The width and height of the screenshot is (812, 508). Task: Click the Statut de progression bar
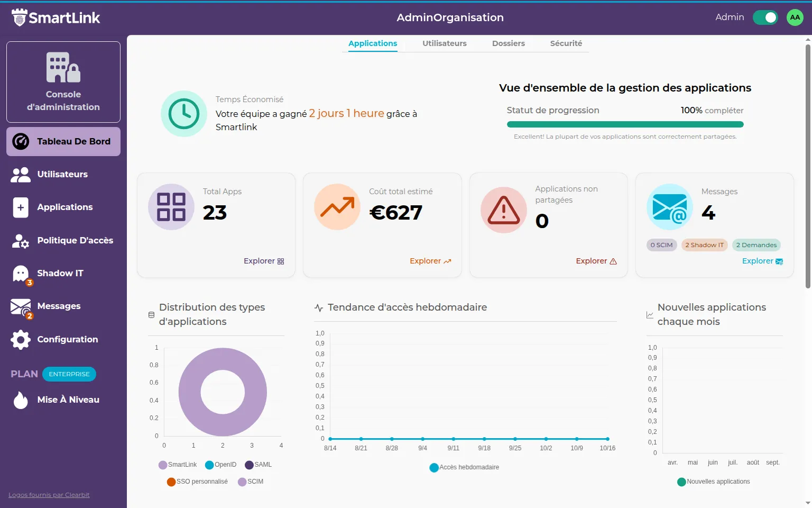pos(625,124)
